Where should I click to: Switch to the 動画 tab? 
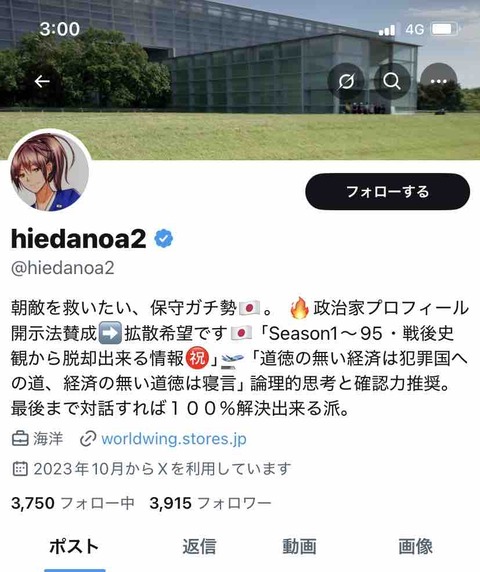[x=299, y=546]
